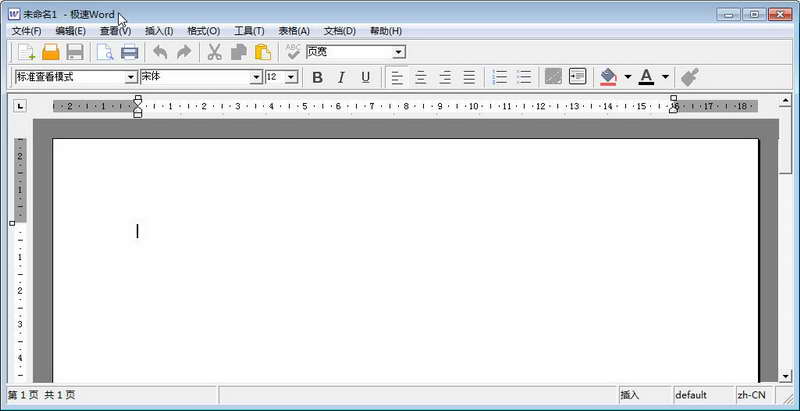The width and height of the screenshot is (800, 411).
Task: Justify the paragraph text
Action: pyautogui.click(x=469, y=78)
